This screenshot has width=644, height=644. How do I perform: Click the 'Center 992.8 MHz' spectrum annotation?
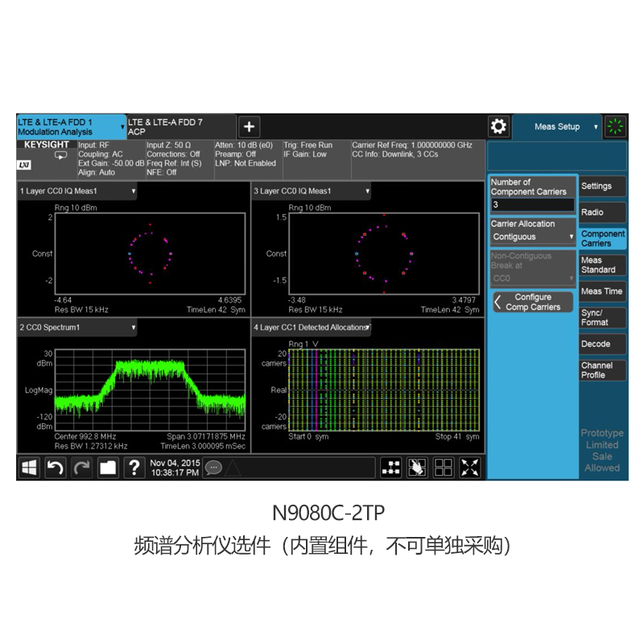pyautogui.click(x=85, y=436)
